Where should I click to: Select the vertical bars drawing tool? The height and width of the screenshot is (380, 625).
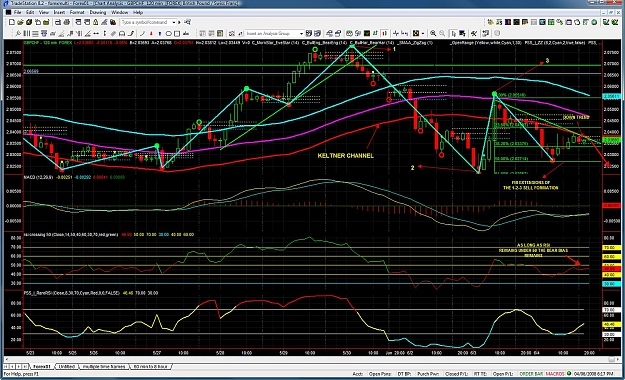[26, 33]
